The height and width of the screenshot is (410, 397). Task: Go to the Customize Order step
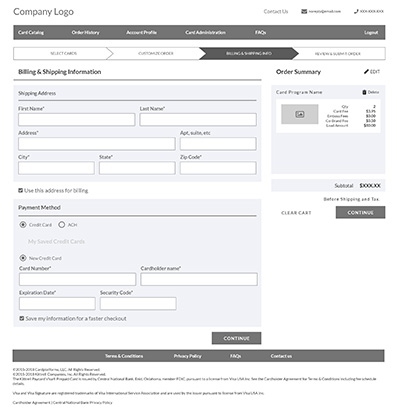[x=156, y=53]
